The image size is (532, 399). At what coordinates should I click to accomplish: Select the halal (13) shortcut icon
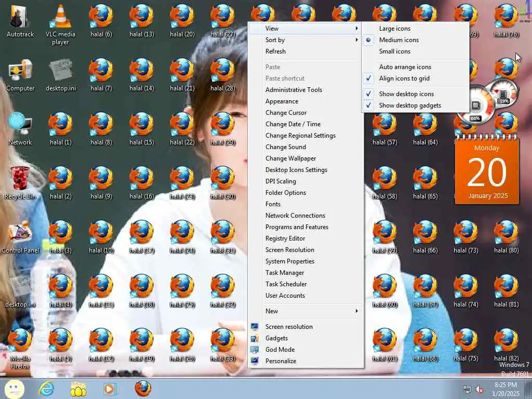(141, 21)
